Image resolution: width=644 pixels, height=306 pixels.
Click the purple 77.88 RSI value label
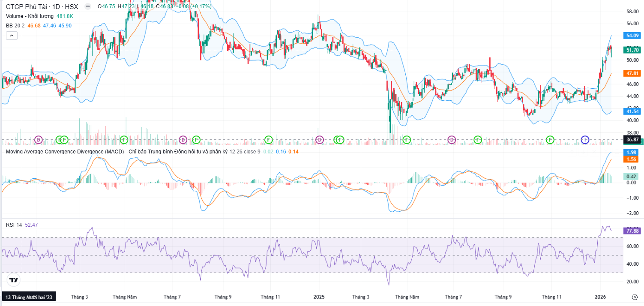[632, 231]
